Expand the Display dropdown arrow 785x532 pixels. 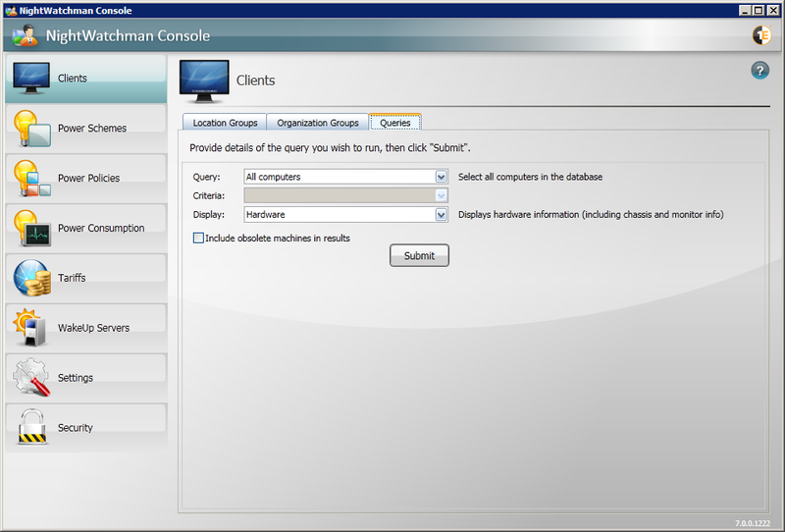[442, 214]
